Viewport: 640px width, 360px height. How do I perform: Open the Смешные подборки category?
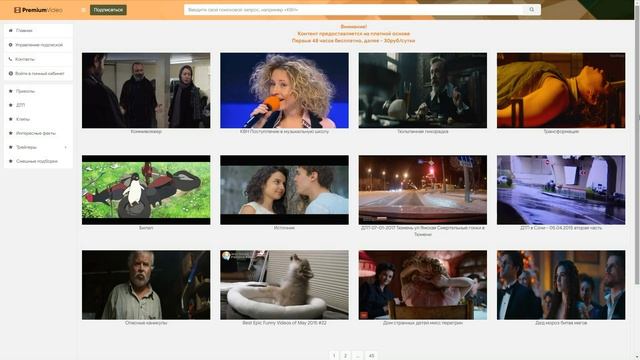38,161
